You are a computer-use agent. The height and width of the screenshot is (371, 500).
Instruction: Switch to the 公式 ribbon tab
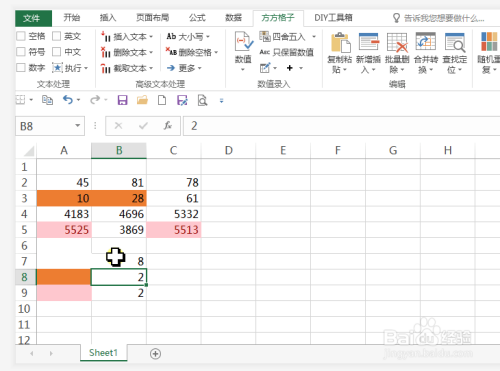(197, 18)
